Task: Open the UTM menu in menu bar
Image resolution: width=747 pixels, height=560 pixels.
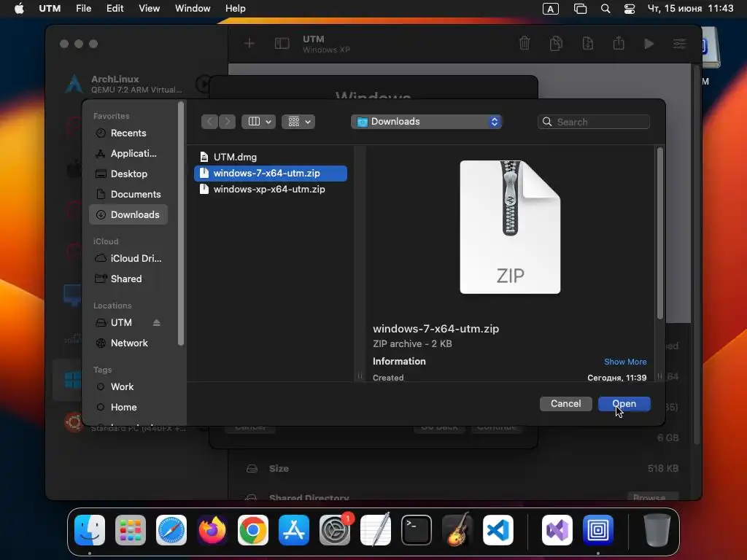Action: (x=50, y=9)
